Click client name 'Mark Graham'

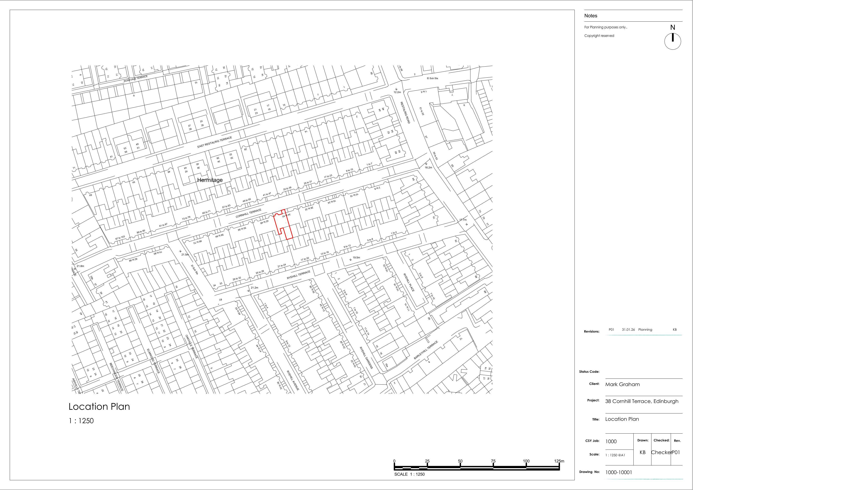(x=622, y=384)
